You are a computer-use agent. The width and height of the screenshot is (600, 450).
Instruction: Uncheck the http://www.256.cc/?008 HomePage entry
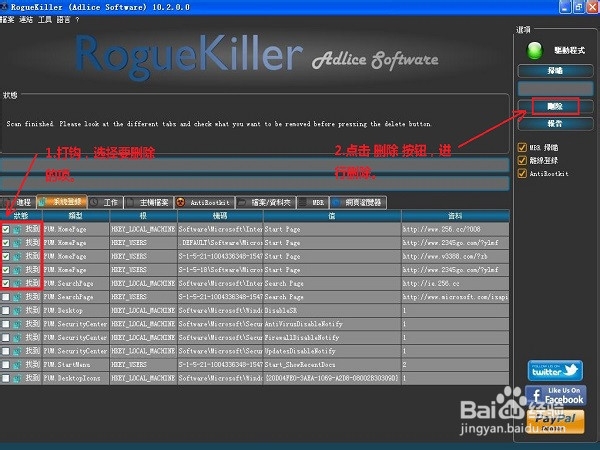click(6, 230)
